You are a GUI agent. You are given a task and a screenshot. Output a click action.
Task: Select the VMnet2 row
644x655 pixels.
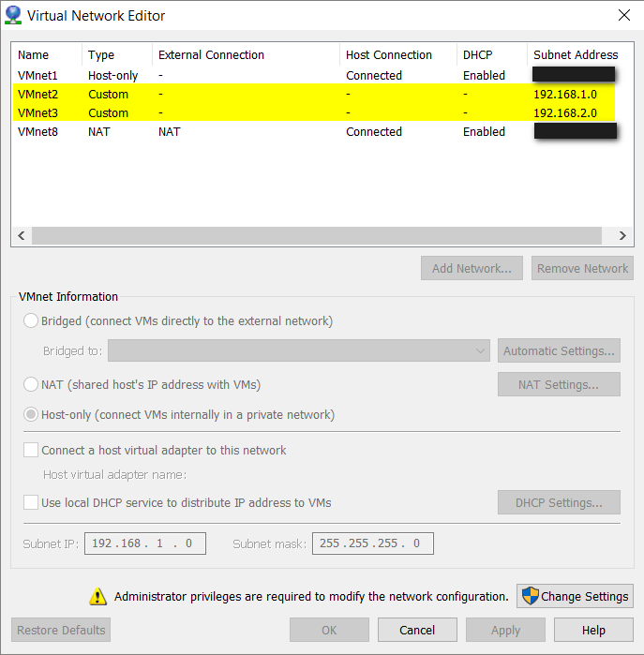click(314, 94)
